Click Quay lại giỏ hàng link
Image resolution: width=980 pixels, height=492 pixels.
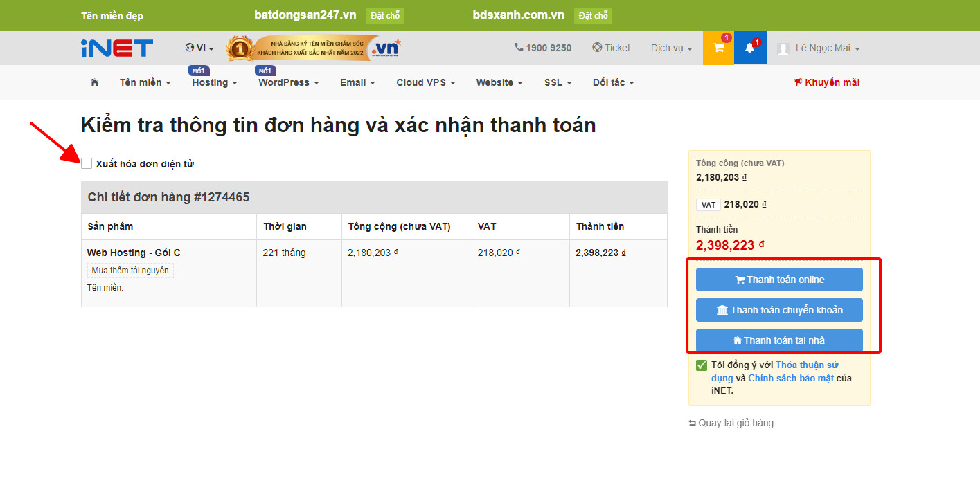coord(731,423)
